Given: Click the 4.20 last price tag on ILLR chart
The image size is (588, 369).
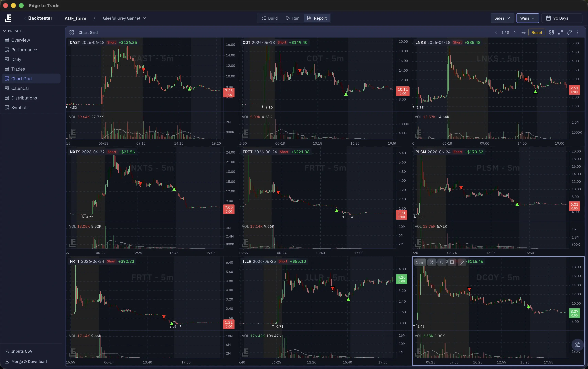Looking at the screenshot, I should tap(401, 279).
